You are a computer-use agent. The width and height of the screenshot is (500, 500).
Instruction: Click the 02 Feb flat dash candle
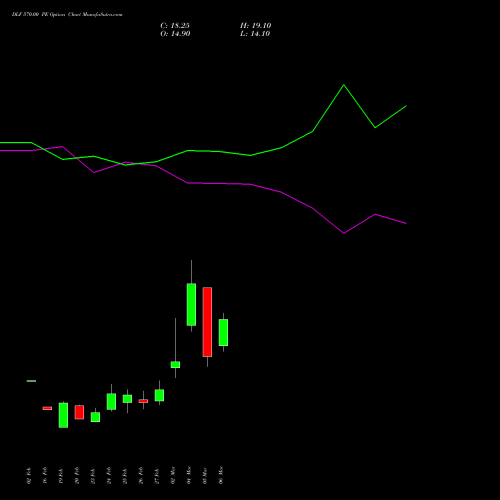(x=31, y=381)
